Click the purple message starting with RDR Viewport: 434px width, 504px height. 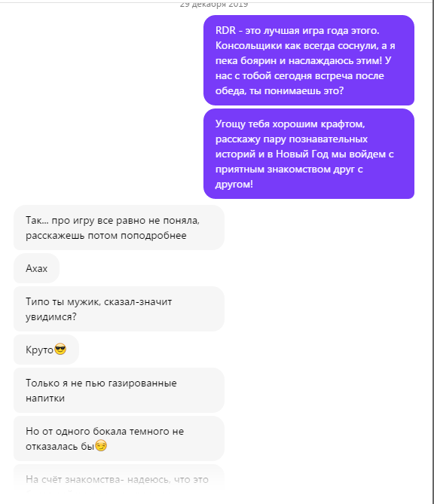click(309, 60)
